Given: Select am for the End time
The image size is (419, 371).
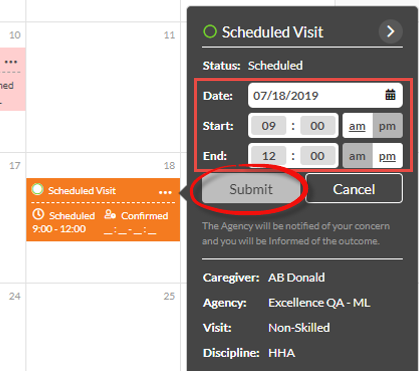Looking at the screenshot, I should [x=357, y=156].
